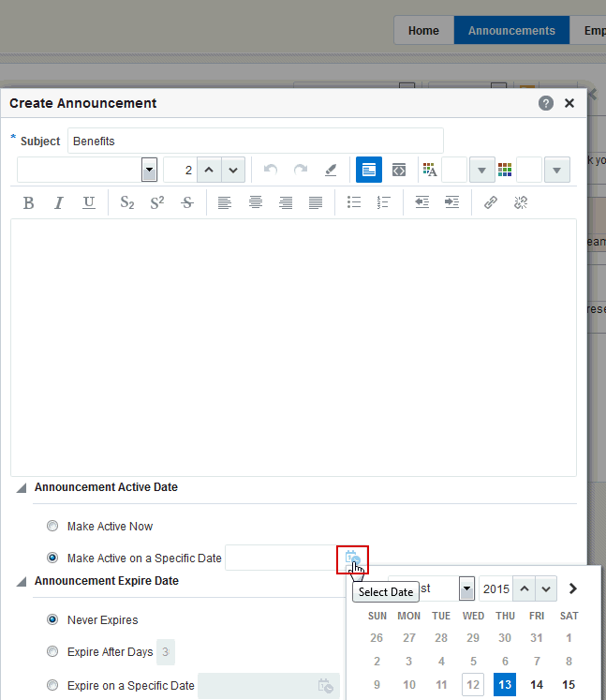Open the Announcements tab
This screenshot has height=700, width=606.
511,30
